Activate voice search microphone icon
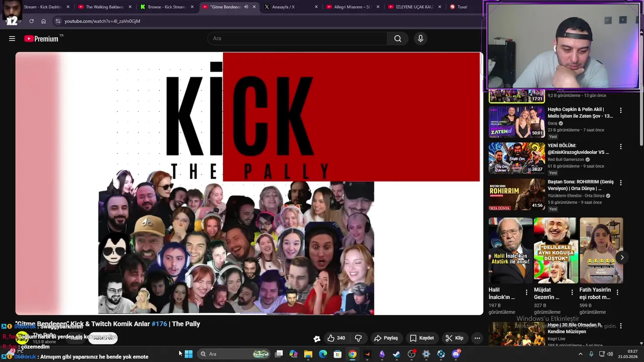Viewport: 644px width, 362px height. point(421,39)
